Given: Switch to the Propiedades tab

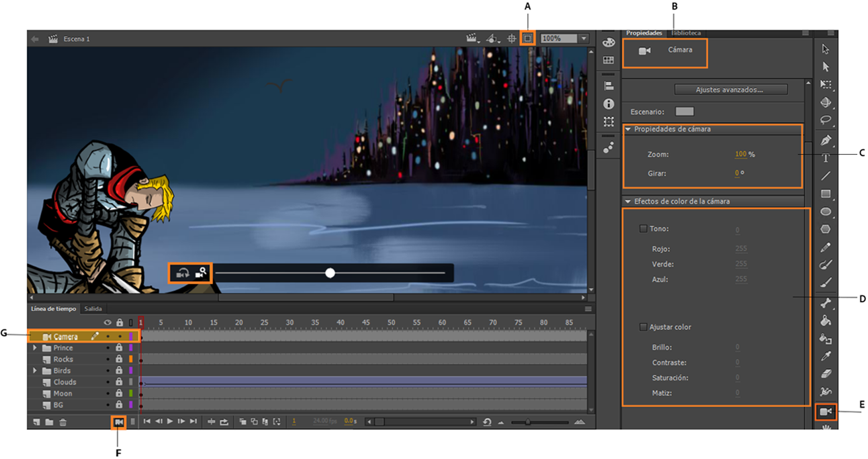Looking at the screenshot, I should point(644,33).
